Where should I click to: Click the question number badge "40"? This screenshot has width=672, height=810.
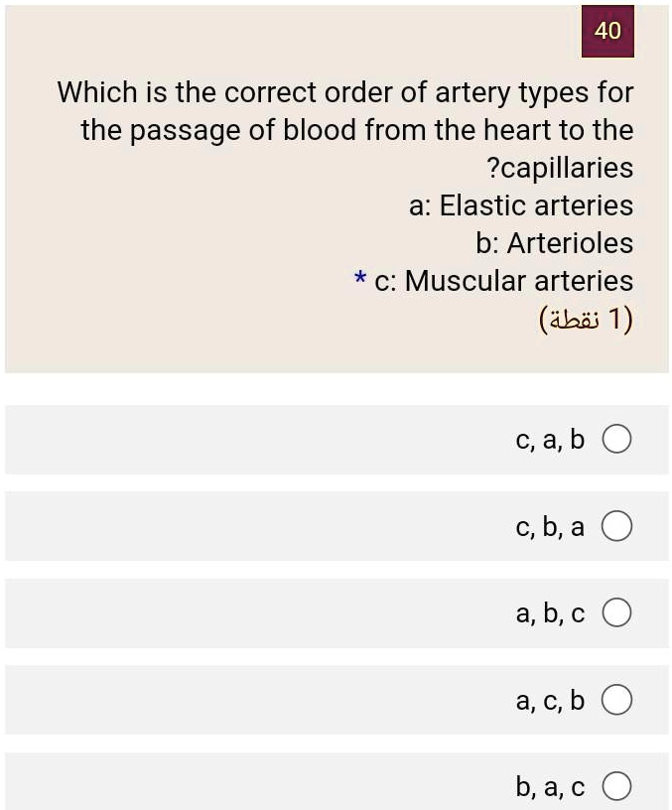pos(607,31)
